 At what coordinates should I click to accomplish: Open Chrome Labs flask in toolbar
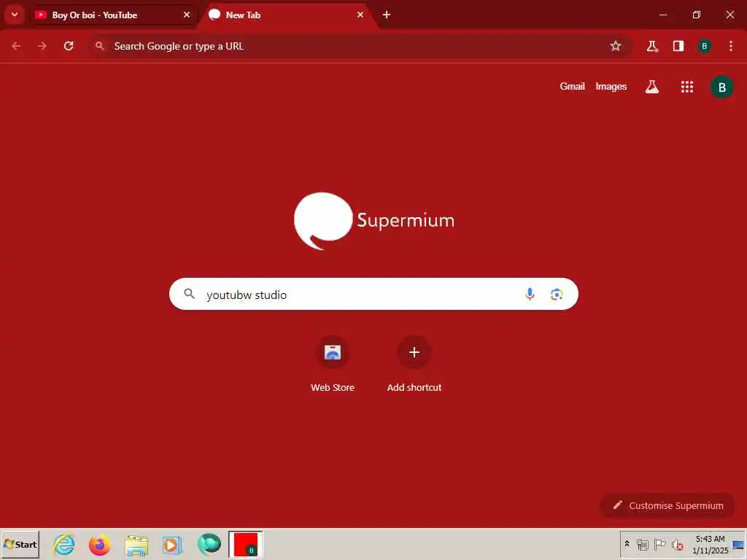pyautogui.click(x=651, y=46)
